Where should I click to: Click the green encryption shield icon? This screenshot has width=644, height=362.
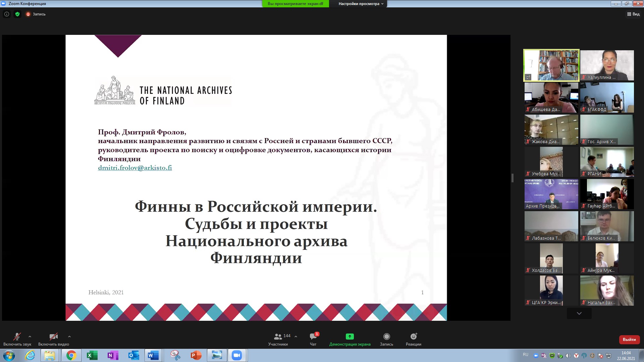click(17, 14)
